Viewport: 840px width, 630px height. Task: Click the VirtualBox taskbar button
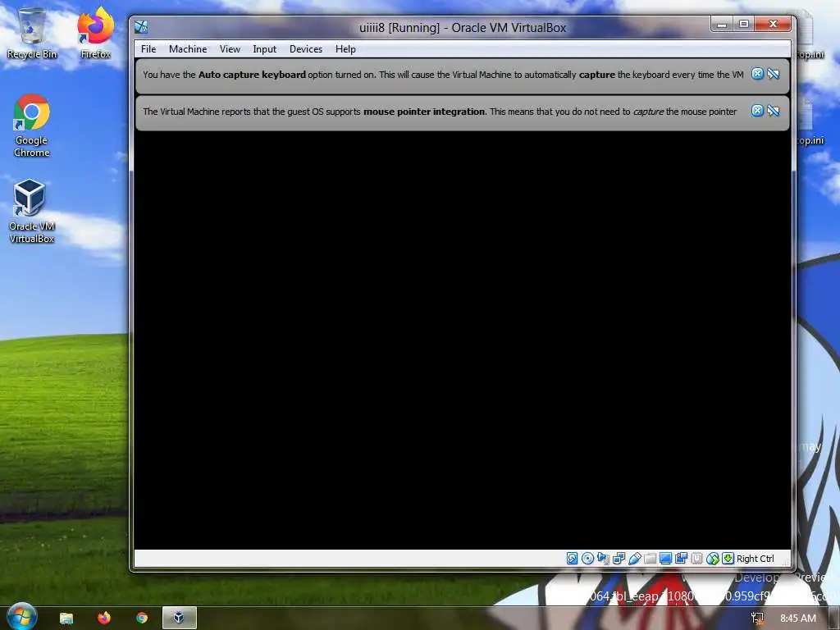(x=180, y=618)
